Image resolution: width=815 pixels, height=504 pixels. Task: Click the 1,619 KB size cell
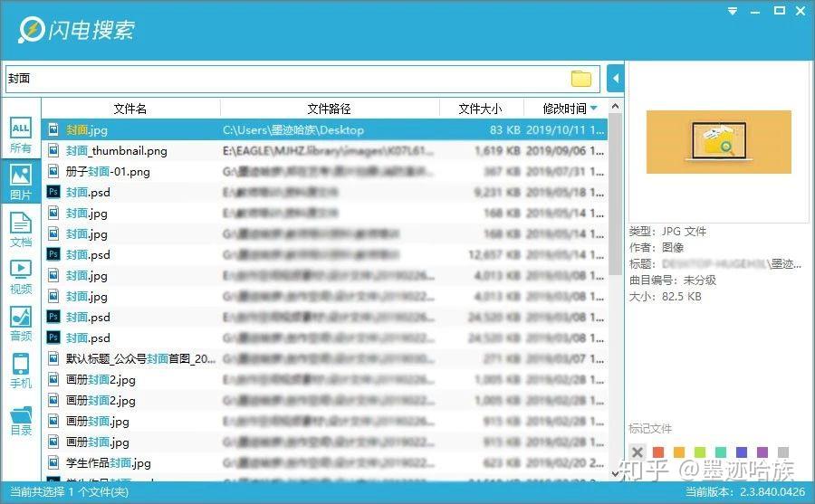pyautogui.click(x=497, y=151)
